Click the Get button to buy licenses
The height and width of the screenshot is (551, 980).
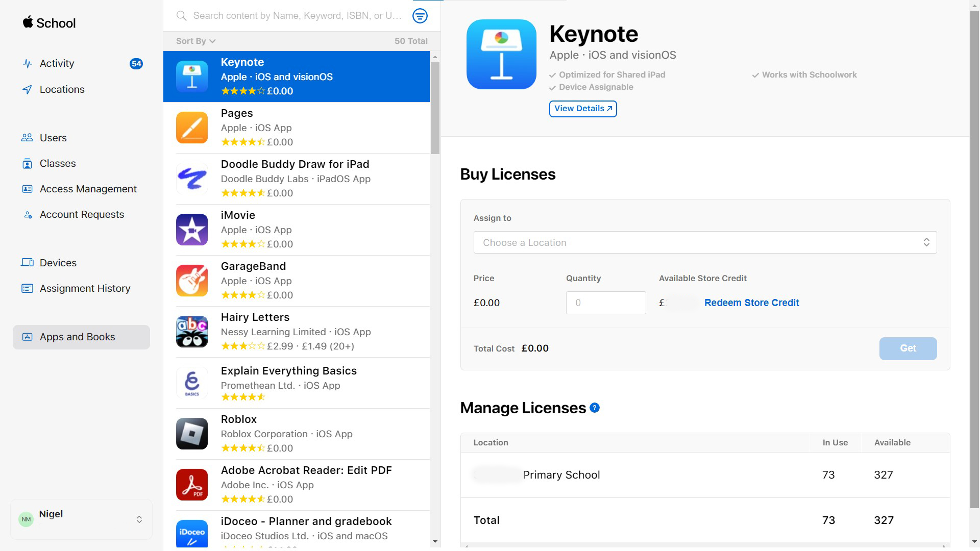tap(908, 348)
